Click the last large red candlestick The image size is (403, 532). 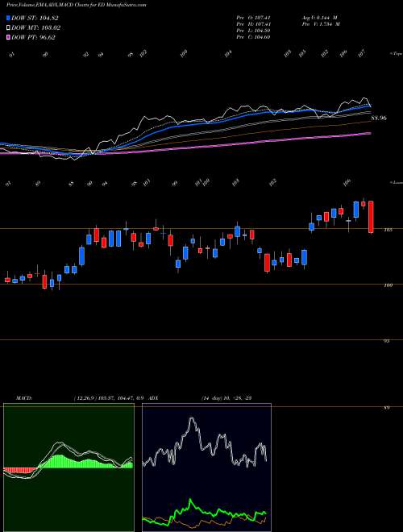point(371,217)
